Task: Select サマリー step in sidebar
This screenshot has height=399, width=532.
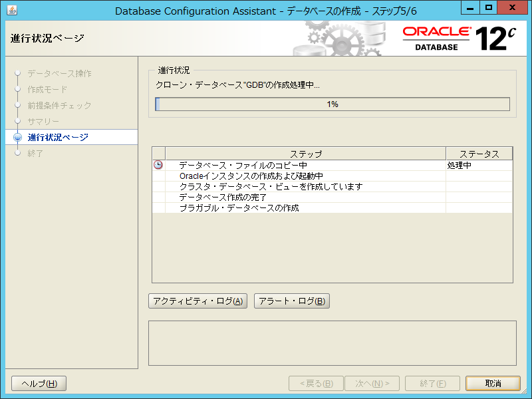Action: pyautogui.click(x=43, y=122)
